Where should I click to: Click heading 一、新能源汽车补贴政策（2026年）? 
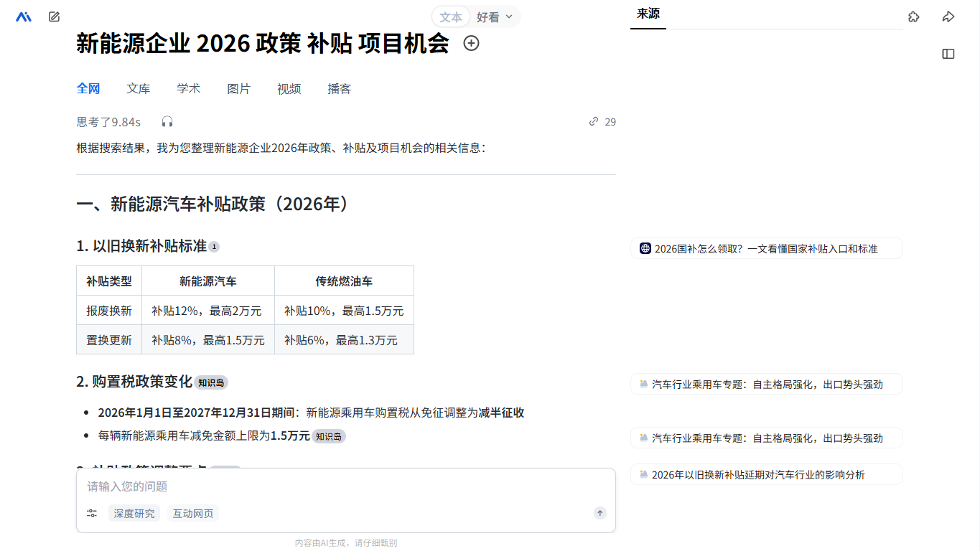click(216, 204)
